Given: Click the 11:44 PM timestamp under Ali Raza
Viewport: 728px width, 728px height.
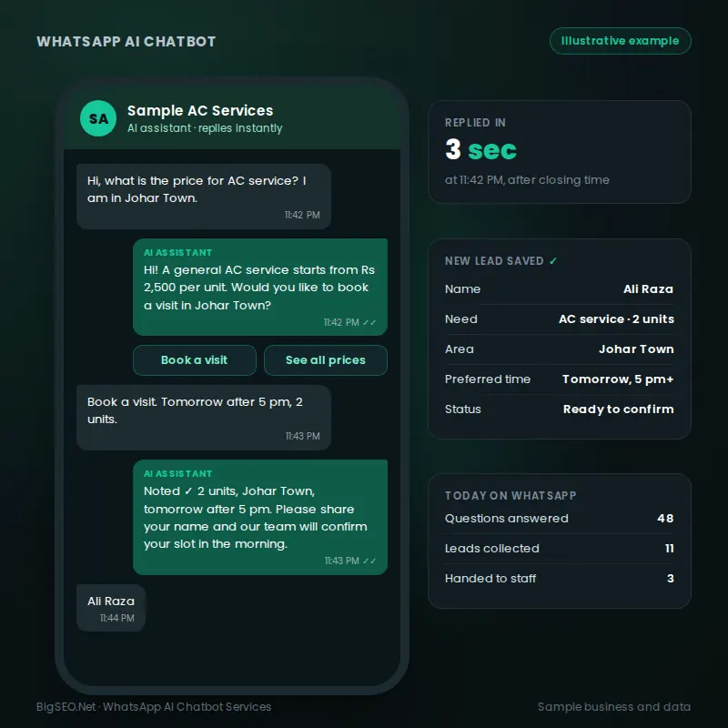Looking at the screenshot, I should pyautogui.click(x=117, y=618).
